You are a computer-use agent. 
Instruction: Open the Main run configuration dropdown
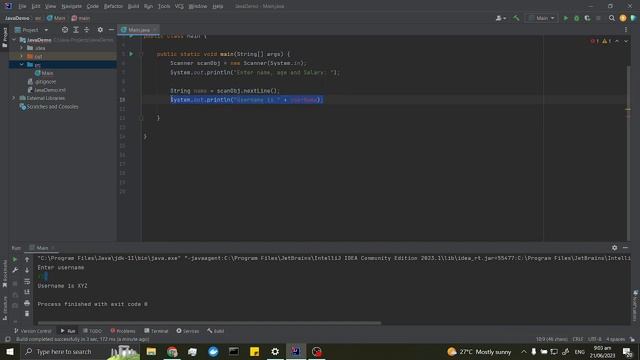tap(542, 18)
